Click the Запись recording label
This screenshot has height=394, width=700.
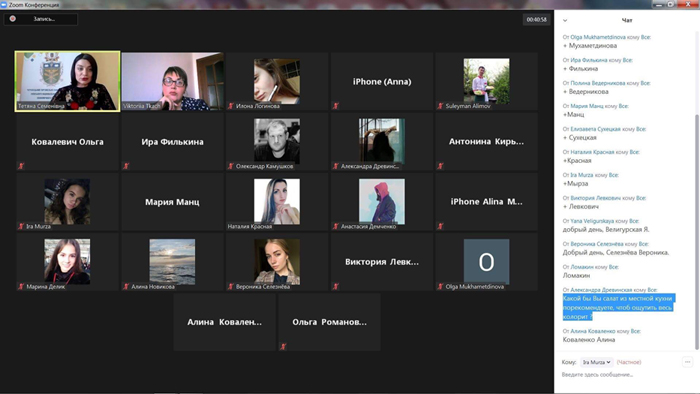pyautogui.click(x=44, y=19)
